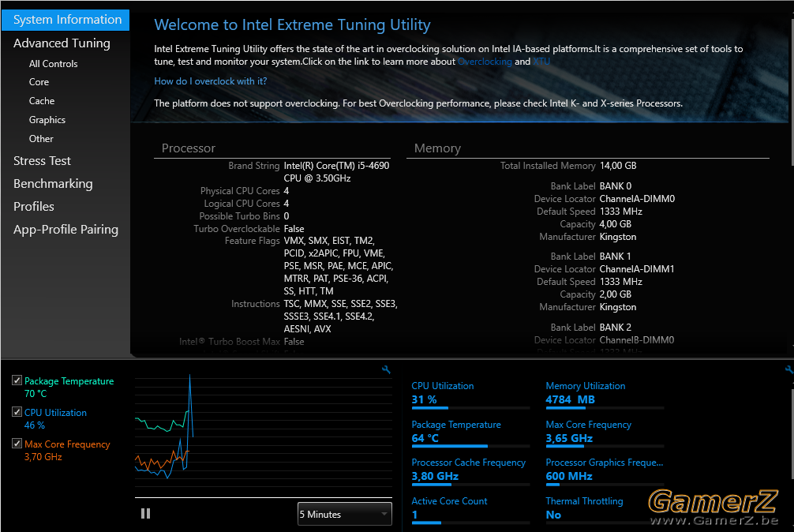The image size is (794, 532).
Task: Click the monitoring line graph
Action: point(264,436)
